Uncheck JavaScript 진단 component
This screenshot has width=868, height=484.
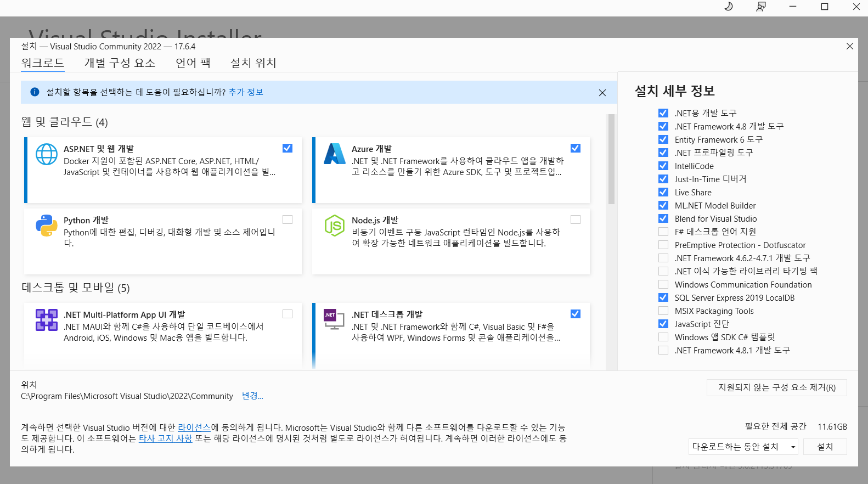663,324
